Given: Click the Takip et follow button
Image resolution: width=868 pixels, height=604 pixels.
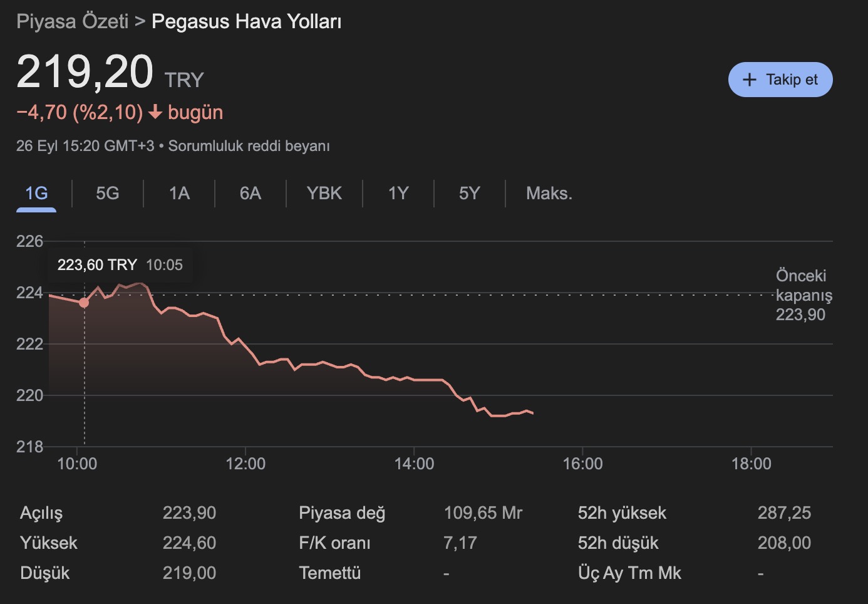Looking at the screenshot, I should coord(780,80).
